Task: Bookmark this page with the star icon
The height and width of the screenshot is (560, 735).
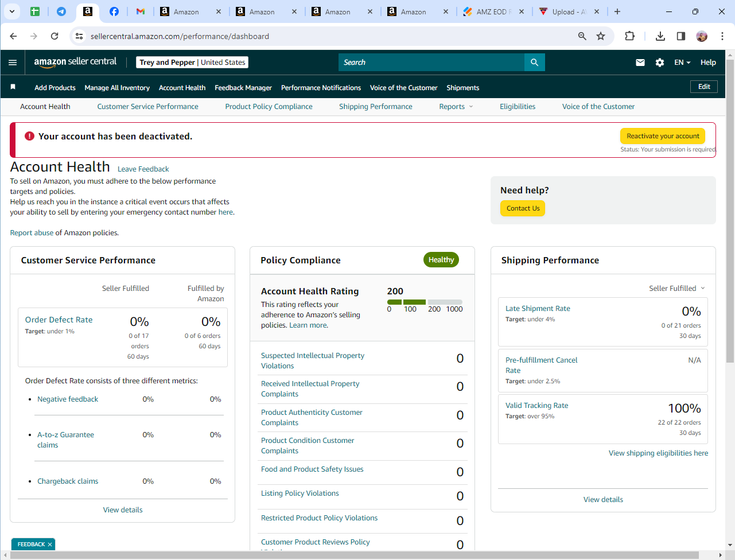Action: pos(601,36)
